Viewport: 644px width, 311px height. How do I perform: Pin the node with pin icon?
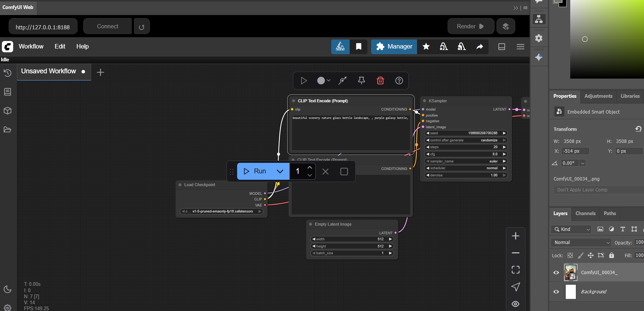point(361,80)
